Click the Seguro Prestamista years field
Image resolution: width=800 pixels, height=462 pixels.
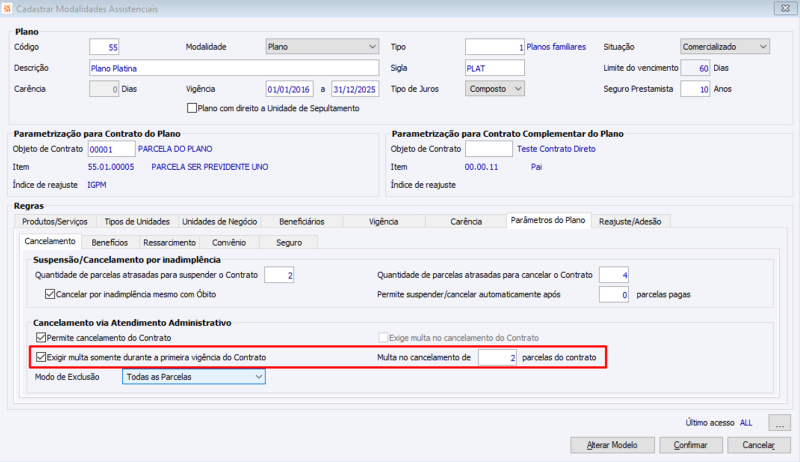pyautogui.click(x=695, y=89)
